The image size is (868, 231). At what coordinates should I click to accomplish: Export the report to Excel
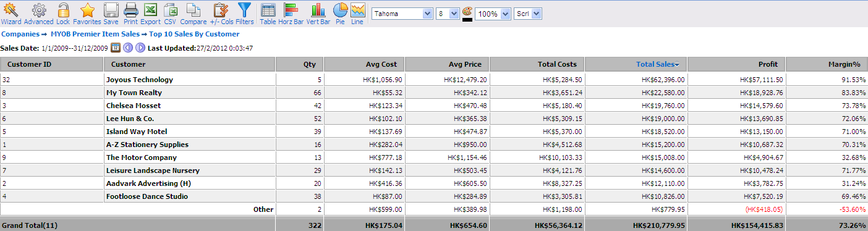tap(150, 13)
